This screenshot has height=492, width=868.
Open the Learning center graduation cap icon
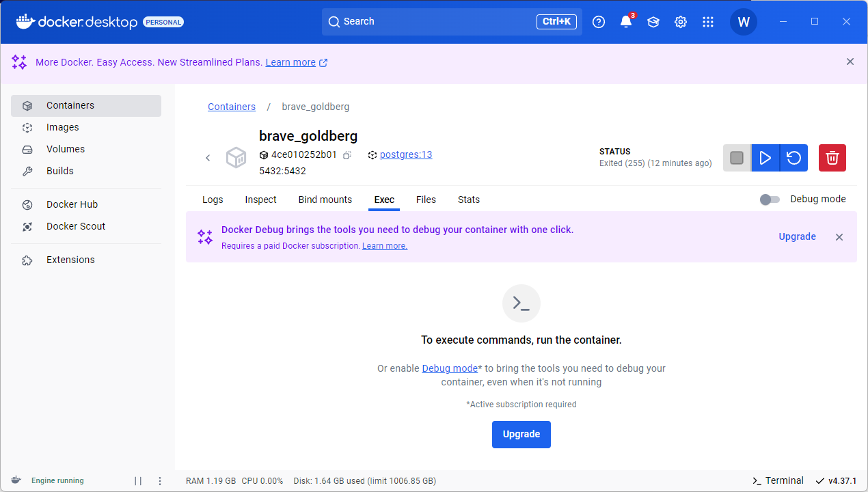(x=653, y=22)
